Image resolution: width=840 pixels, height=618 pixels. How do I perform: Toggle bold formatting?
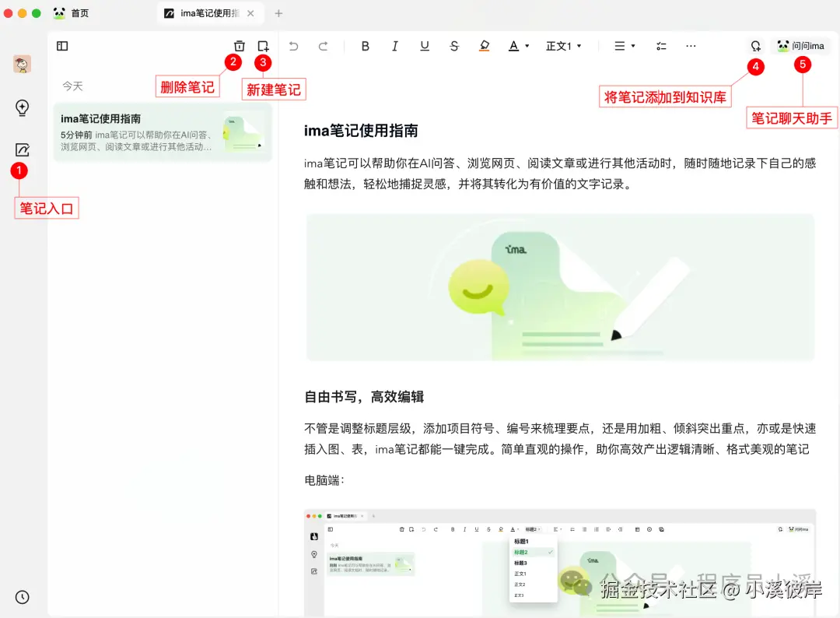coord(366,46)
